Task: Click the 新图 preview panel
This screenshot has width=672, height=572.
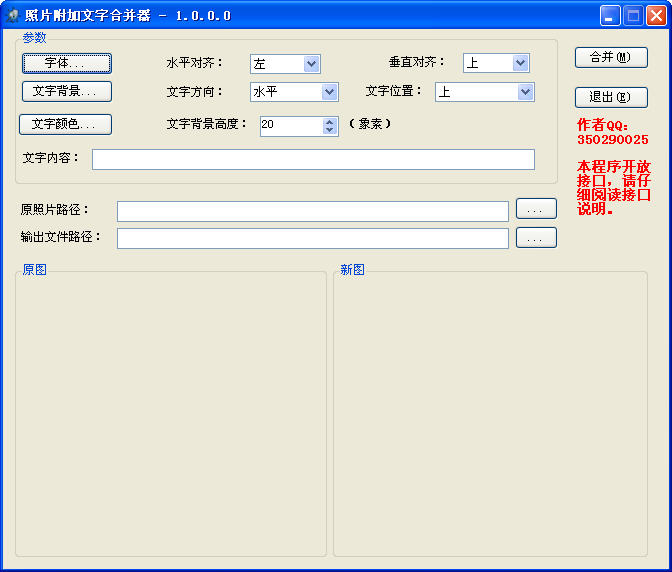Action: pyautogui.click(x=490, y=413)
